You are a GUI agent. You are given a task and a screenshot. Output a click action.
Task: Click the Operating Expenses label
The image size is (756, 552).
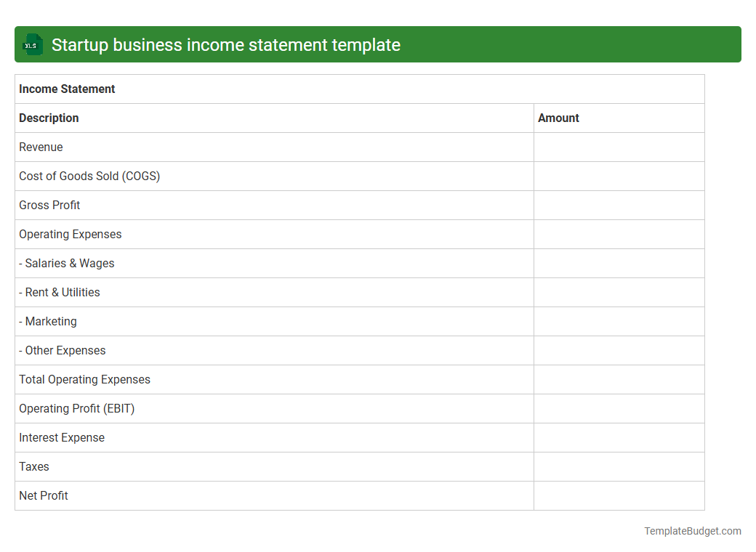coord(70,234)
